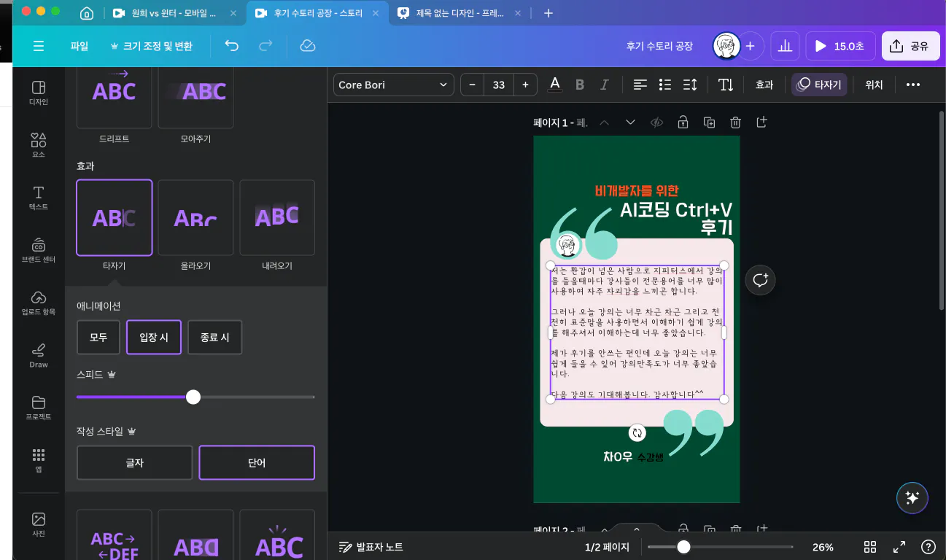Duplicate page 1 with the copy icon
The height and width of the screenshot is (560, 946).
point(709,122)
